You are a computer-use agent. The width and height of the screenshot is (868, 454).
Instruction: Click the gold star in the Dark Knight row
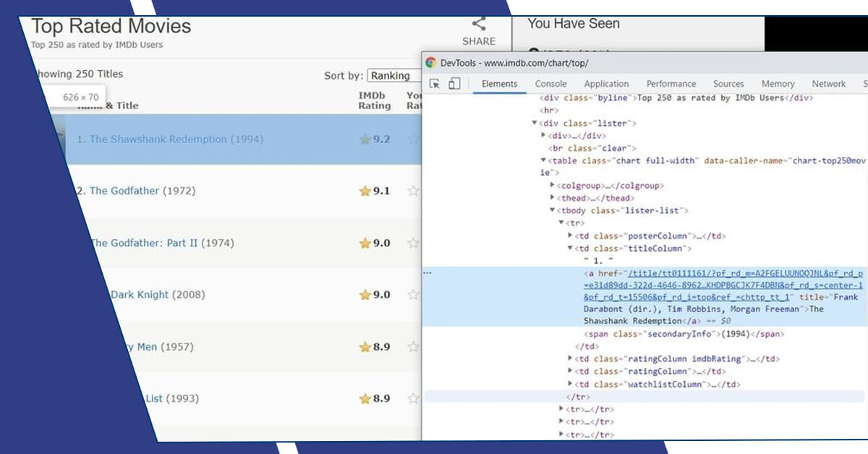[365, 295]
